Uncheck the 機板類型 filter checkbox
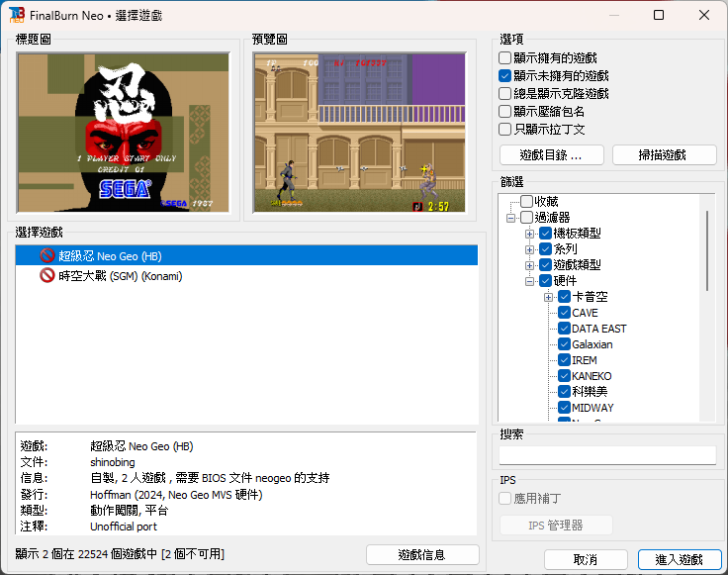 546,234
